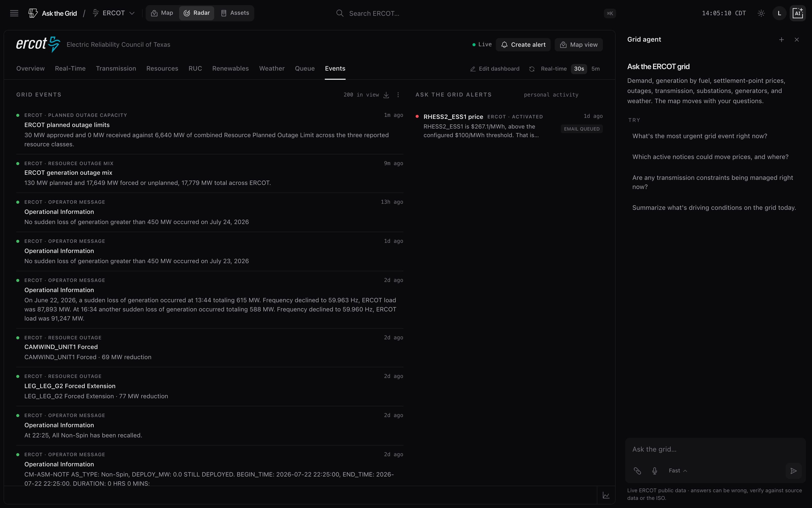Toggle the light/dark theme sun icon
812x508 pixels.
tap(761, 13)
